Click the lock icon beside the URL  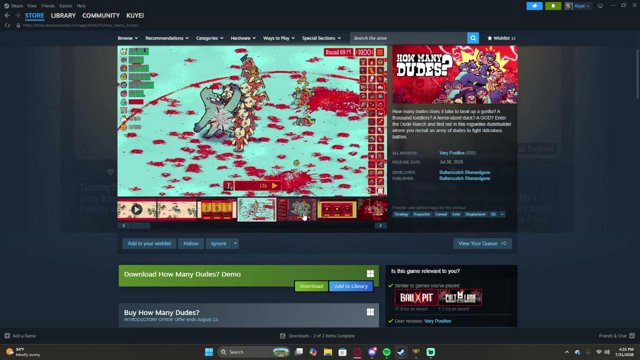[18, 25]
